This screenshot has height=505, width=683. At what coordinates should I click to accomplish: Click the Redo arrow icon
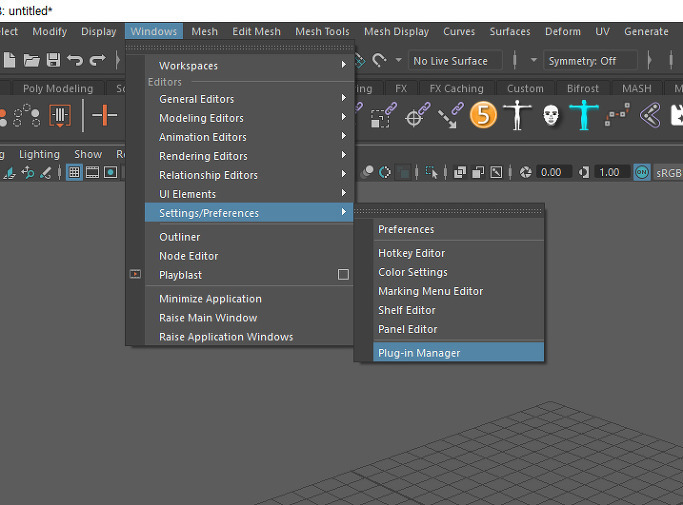pos(98,60)
